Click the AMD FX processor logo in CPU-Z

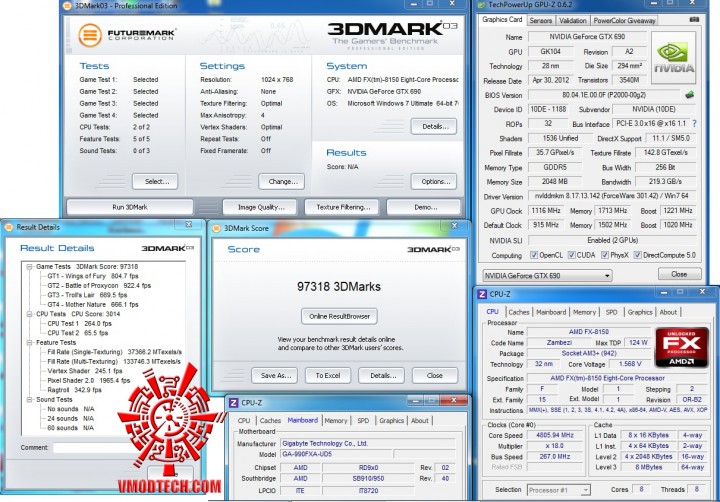pyautogui.click(x=681, y=347)
